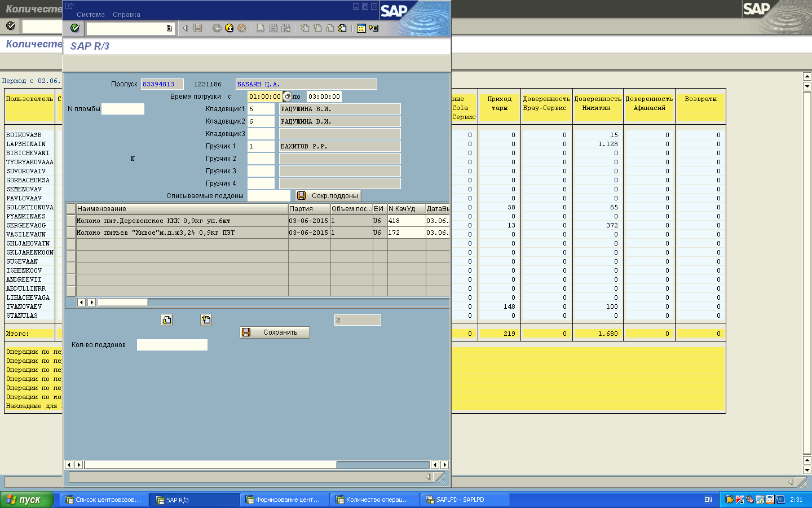812x508 pixels.
Task: Click the page up icon below the table
Action: tap(206, 320)
